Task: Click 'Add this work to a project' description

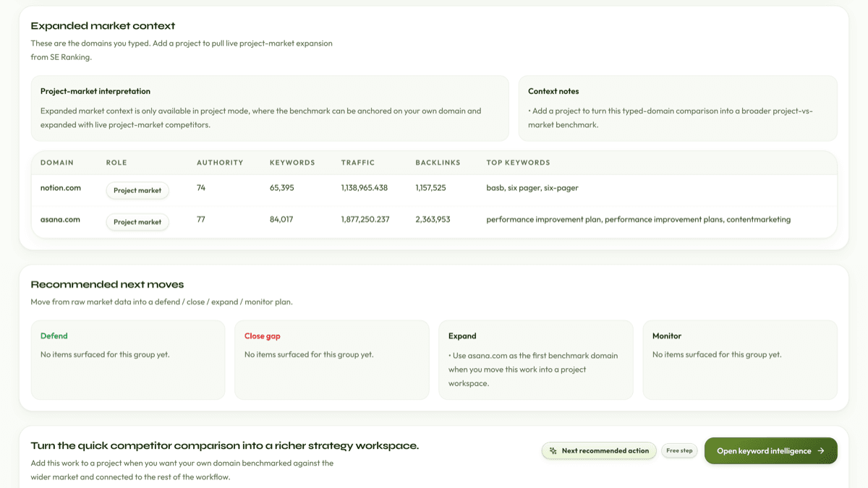Action: (x=182, y=470)
